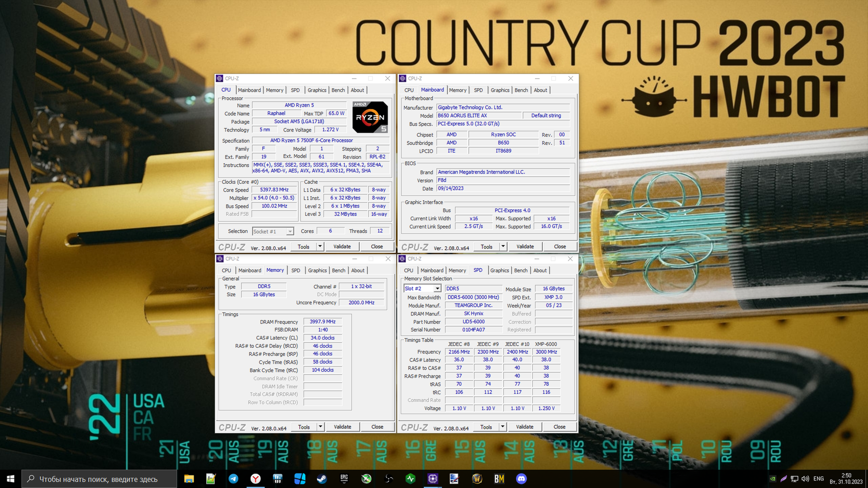Image resolution: width=868 pixels, height=488 pixels.
Task: Click Tools button in Memory window
Action: [x=304, y=427]
